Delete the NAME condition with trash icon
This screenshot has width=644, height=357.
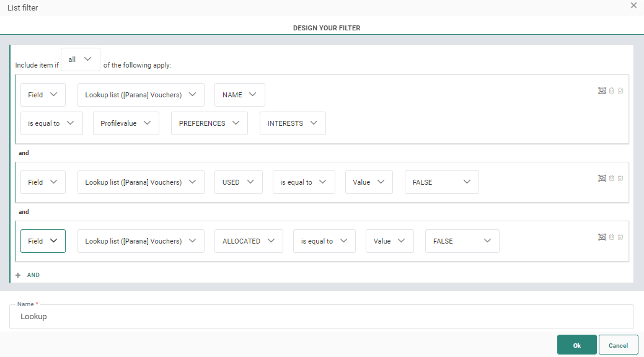[612, 90]
